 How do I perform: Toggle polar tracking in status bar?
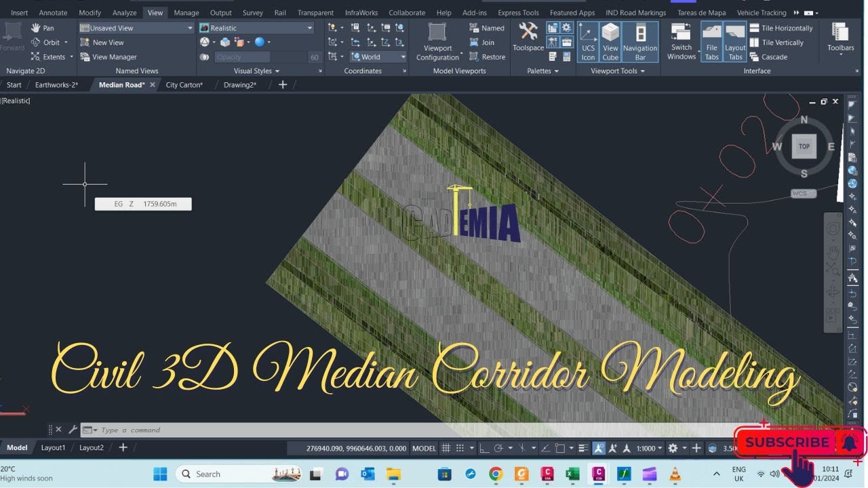(x=498, y=448)
